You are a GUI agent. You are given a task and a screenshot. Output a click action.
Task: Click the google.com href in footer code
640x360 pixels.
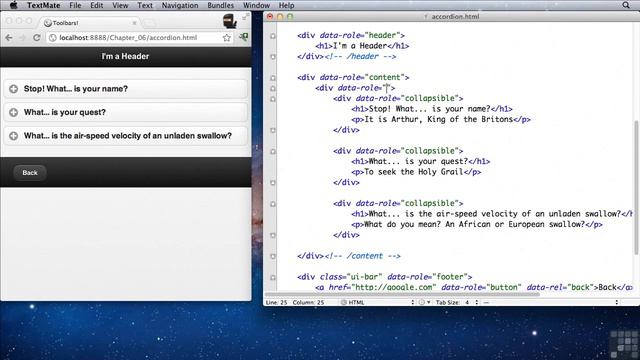[394, 287]
